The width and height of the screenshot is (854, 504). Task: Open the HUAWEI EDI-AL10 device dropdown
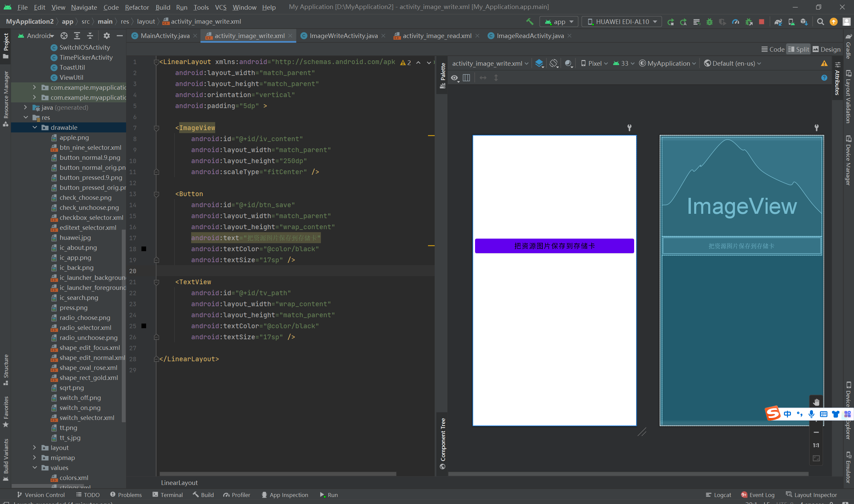(x=622, y=22)
